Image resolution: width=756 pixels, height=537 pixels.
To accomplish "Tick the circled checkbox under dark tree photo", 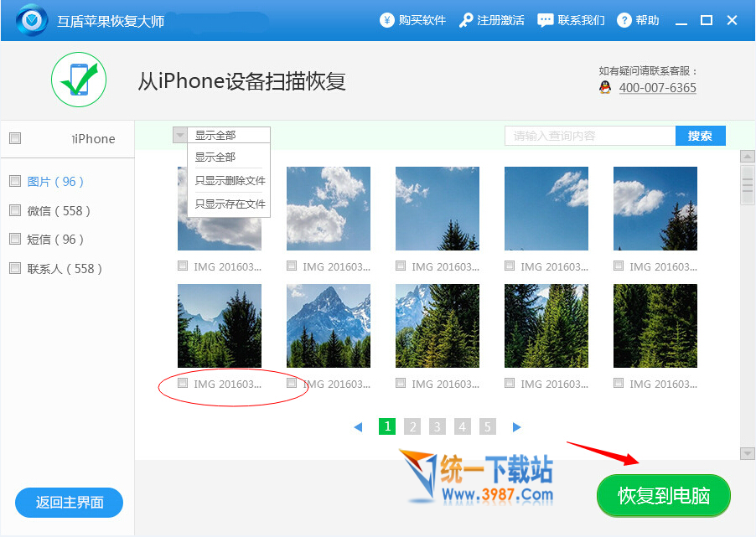I will pos(182,383).
